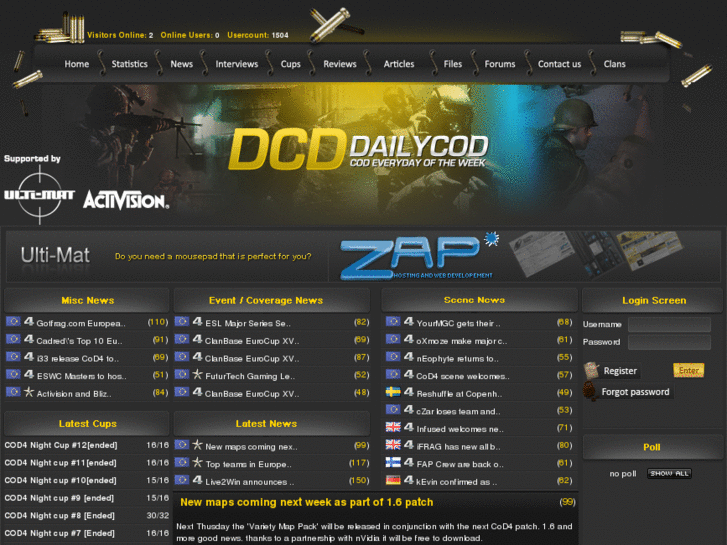The height and width of the screenshot is (545, 727).
Task: Click the UK flag beside iFRAG has new
Action: (x=393, y=445)
